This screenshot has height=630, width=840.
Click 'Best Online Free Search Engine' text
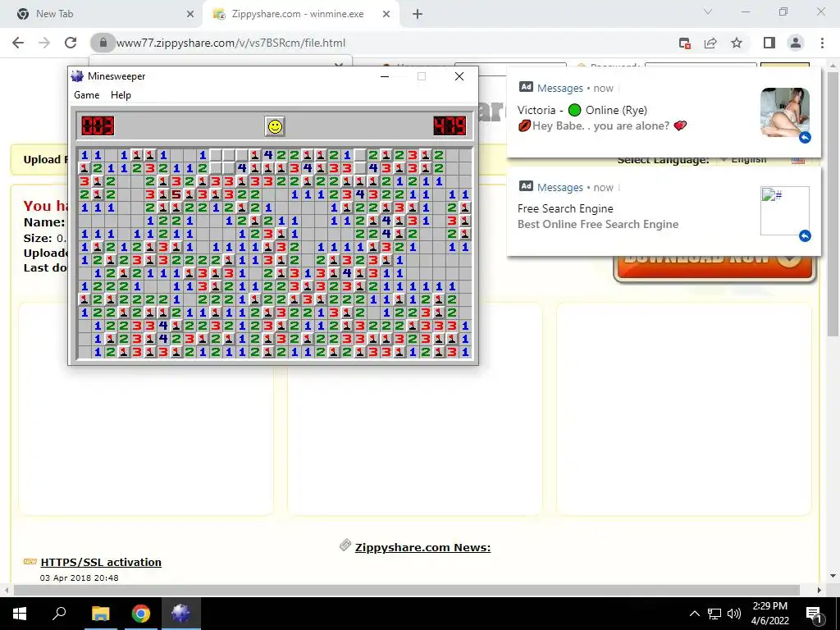coord(598,224)
